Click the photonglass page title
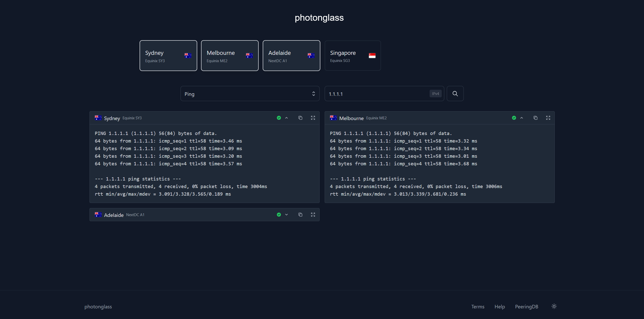The height and width of the screenshot is (319, 644). pos(319,18)
